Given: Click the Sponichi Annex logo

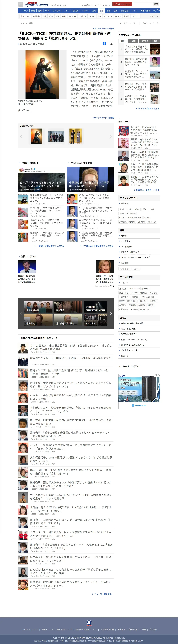Looking at the screenshot, I should click(37, 4).
